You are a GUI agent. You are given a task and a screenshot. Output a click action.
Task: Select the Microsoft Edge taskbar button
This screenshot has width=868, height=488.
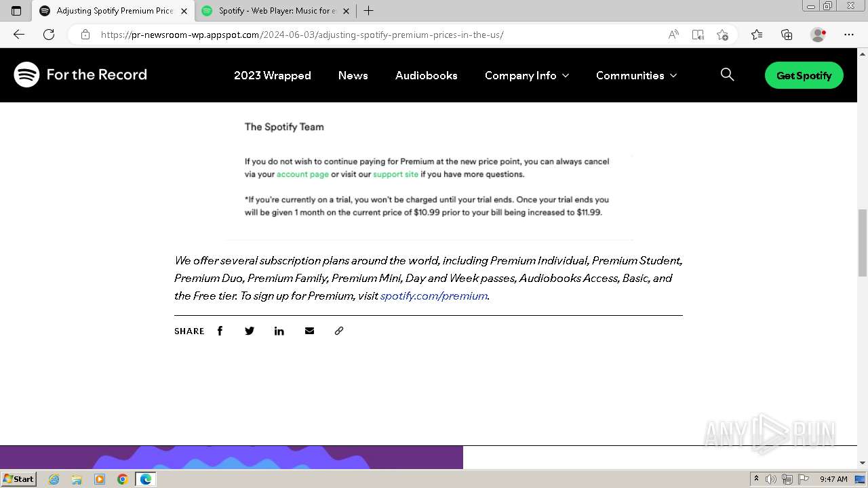tap(146, 479)
